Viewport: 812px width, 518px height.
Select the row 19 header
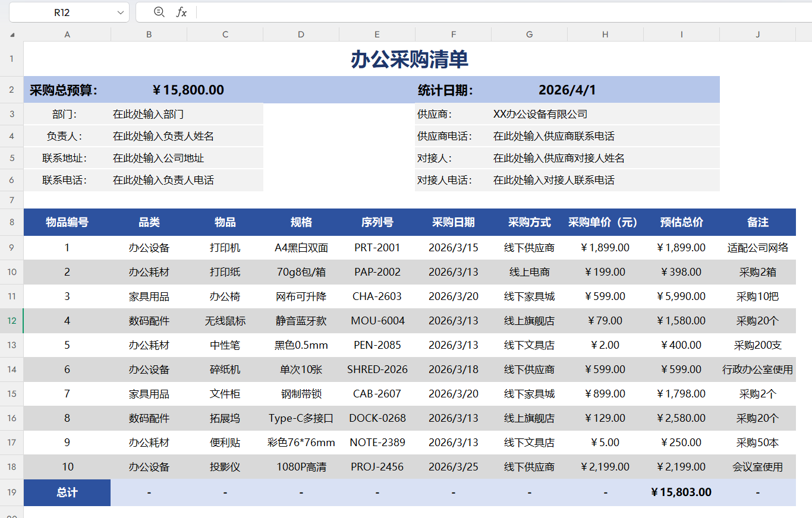pyautogui.click(x=12, y=492)
